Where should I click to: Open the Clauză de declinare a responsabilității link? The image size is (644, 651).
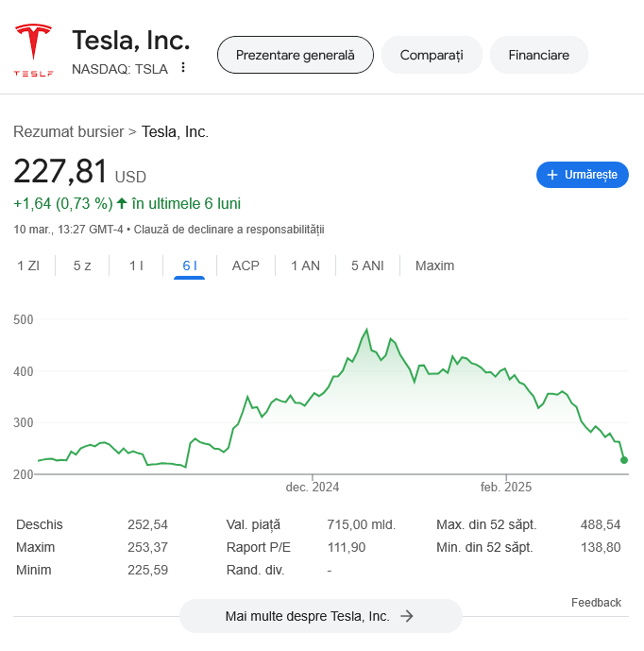(229, 230)
